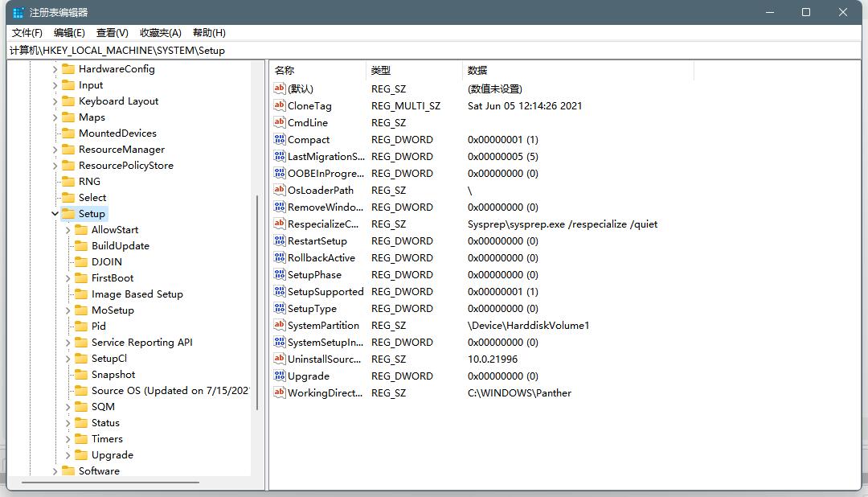The height and width of the screenshot is (497, 868).
Task: Click the HardwareConfig folder icon
Action: 68,68
